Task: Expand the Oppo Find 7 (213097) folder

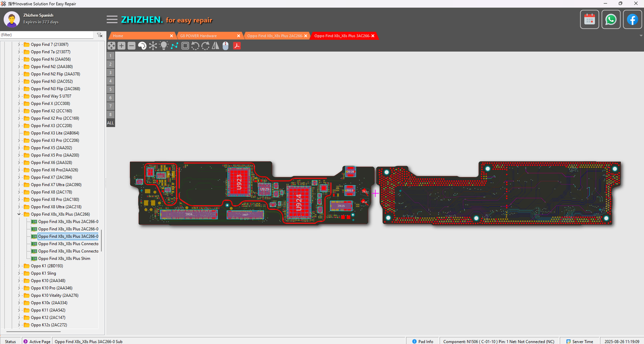Action: (20, 44)
